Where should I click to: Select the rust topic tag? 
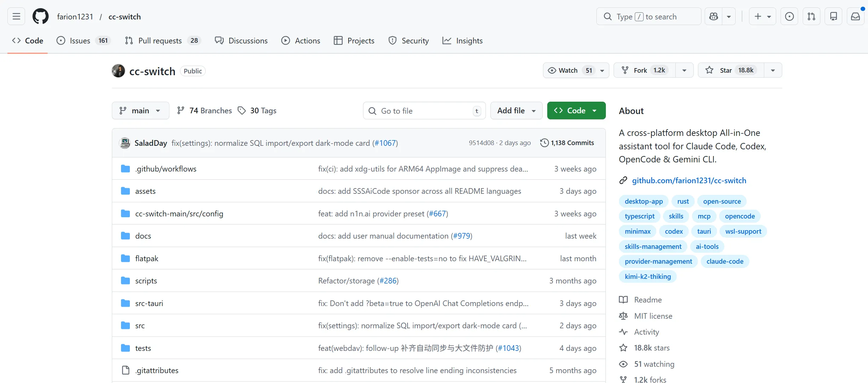(683, 201)
